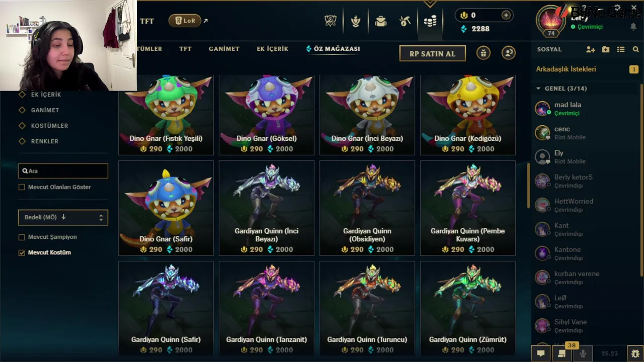Open the Clash trophy icon
644x362 pixels.
click(330, 21)
